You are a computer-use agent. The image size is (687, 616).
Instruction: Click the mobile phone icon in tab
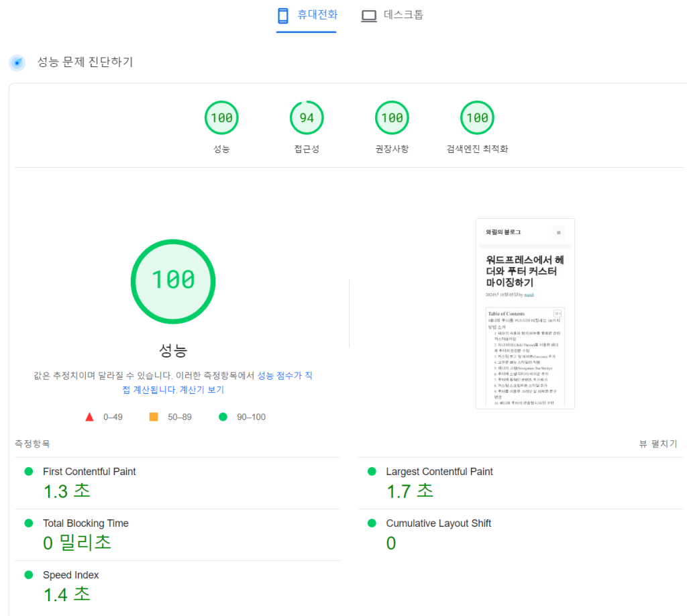point(283,16)
